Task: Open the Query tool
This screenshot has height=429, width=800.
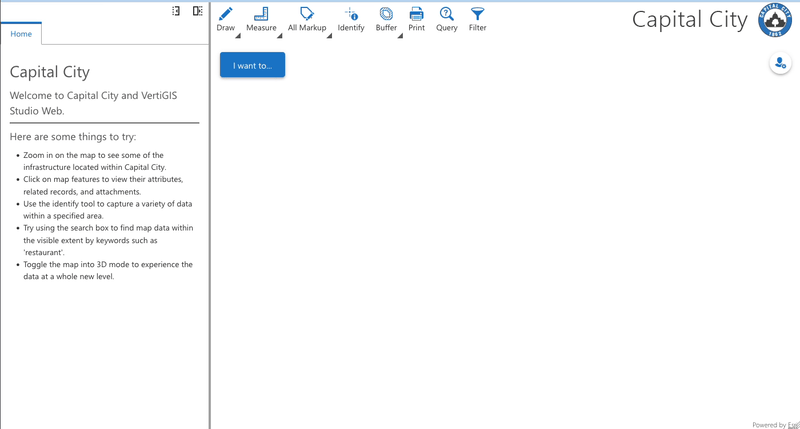Action: pos(446,20)
